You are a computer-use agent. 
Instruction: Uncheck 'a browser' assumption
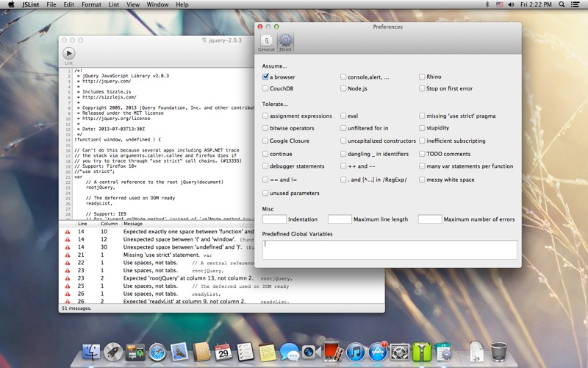(265, 77)
